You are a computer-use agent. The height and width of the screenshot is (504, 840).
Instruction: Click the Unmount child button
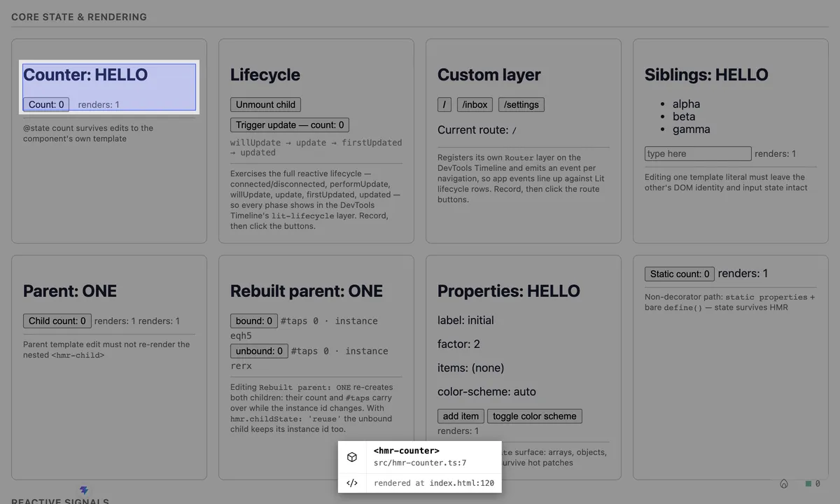pos(265,104)
